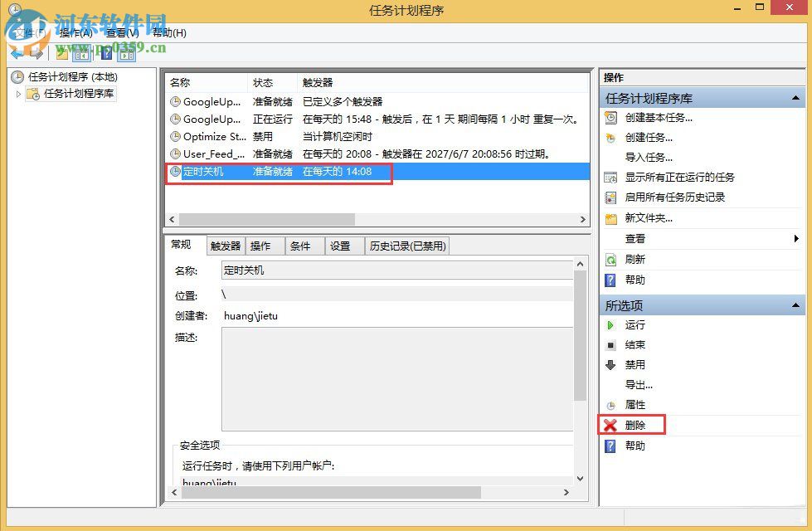Click the back arrow in the toolbar
The image size is (812, 531).
pyautogui.click(x=15, y=53)
